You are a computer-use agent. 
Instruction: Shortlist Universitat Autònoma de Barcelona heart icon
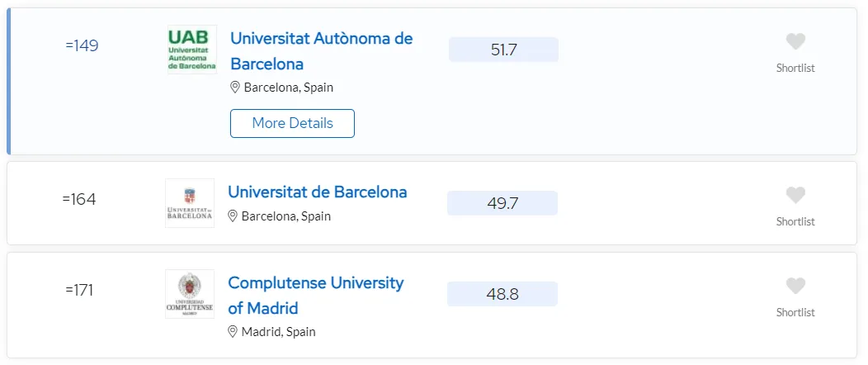pyautogui.click(x=795, y=42)
